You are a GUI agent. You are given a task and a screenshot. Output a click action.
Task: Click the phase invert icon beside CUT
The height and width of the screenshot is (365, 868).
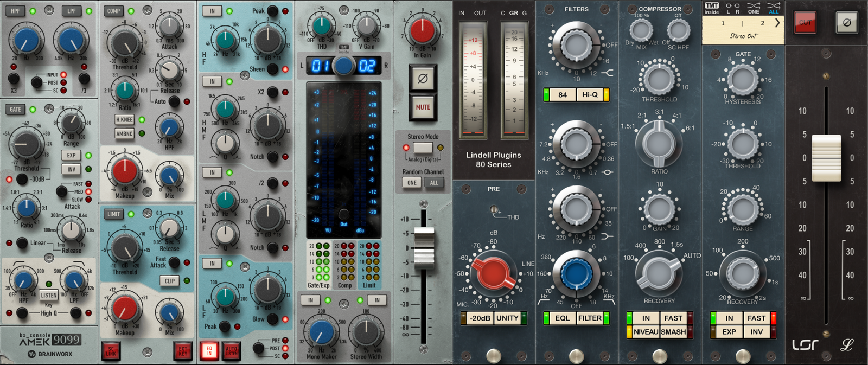click(x=846, y=22)
